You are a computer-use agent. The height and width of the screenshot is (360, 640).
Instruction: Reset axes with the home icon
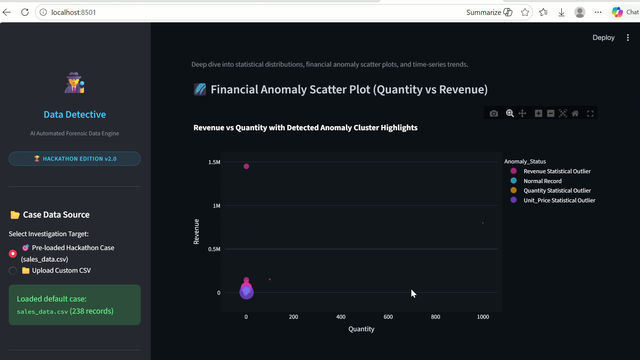(575, 113)
